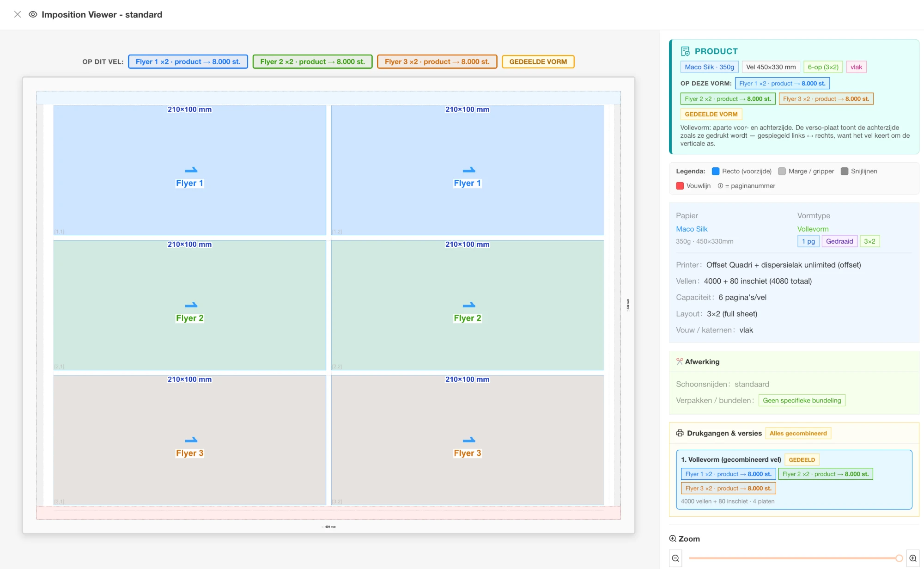Screen dimensions: 924x569
Task: Click the Snijlijnen legend swatch
Action: 845,171
